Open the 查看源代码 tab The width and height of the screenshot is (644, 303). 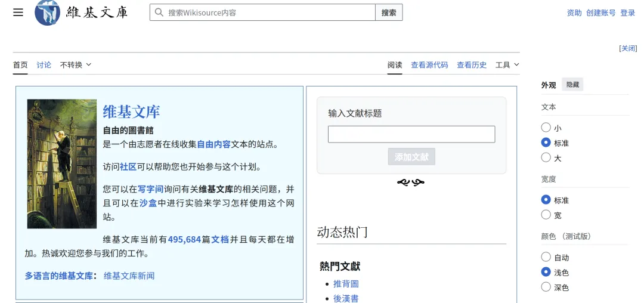429,65
